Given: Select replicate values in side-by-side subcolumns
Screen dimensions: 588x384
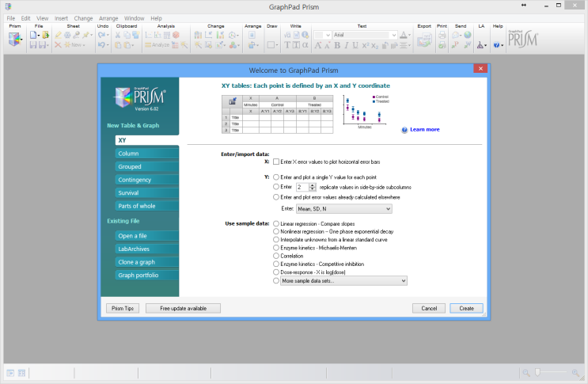Looking at the screenshot, I should (276, 187).
